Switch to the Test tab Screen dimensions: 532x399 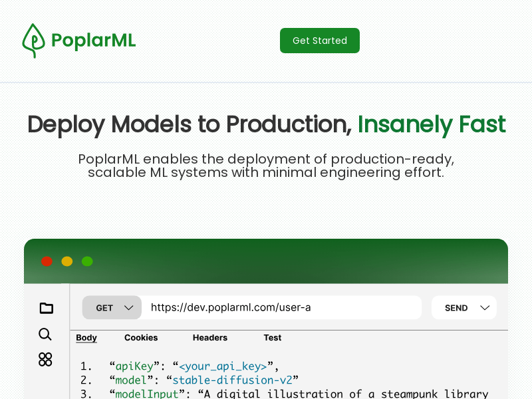(273, 338)
